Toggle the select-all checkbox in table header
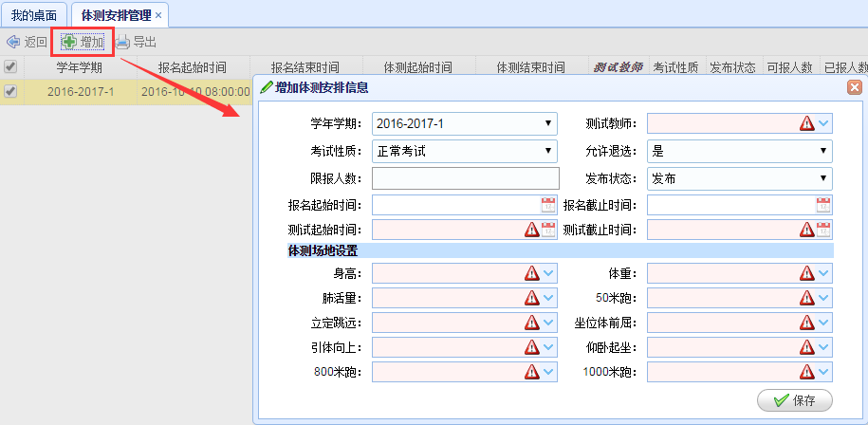 [10, 67]
